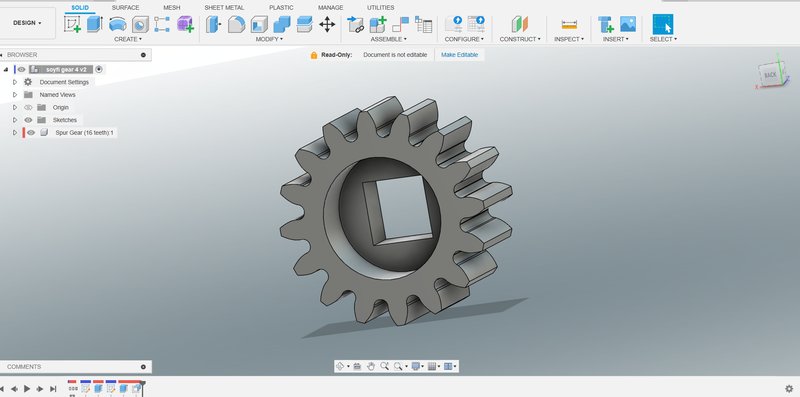The image size is (800, 397).
Task: Select the Extrude tool
Action: [95, 24]
